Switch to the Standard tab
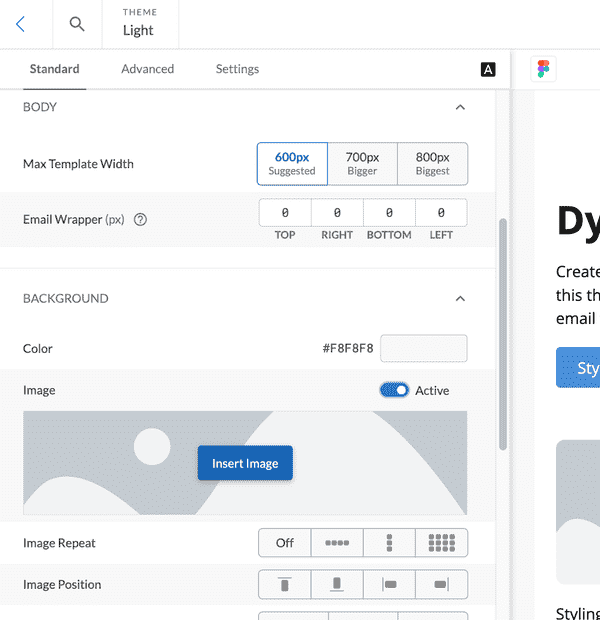The height and width of the screenshot is (620, 600). [55, 69]
